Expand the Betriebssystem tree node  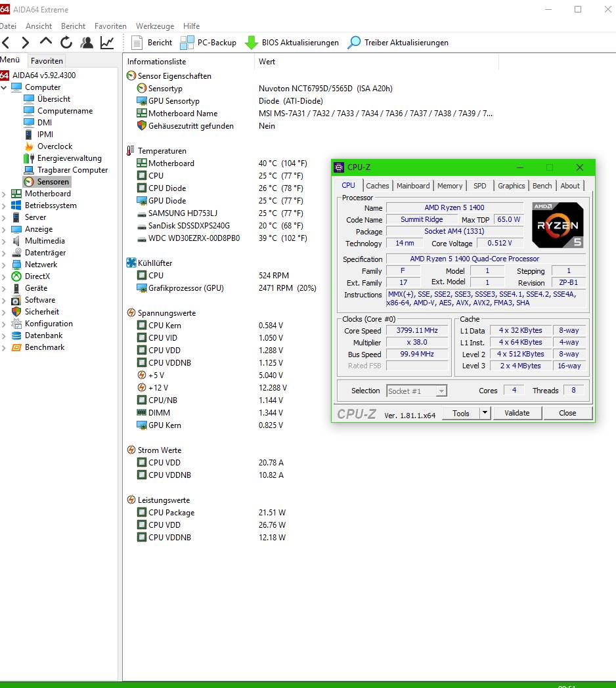4,205
